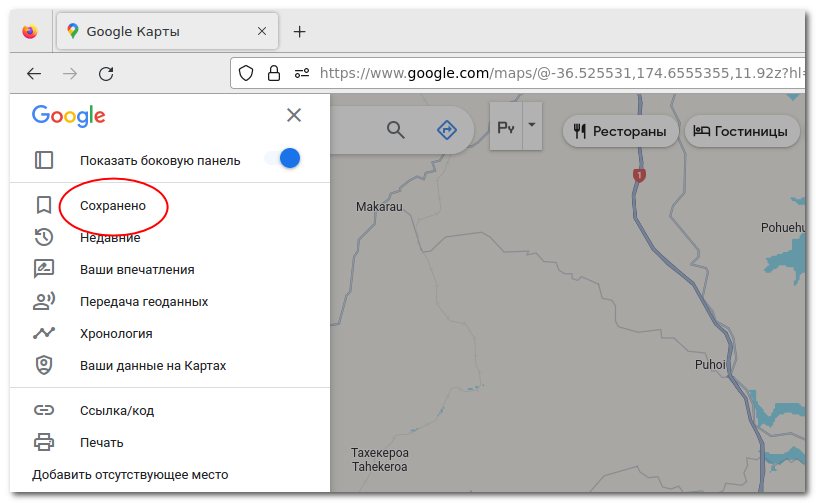Click the Google logo in menu
This screenshot has height=503, width=816.
click(x=69, y=115)
